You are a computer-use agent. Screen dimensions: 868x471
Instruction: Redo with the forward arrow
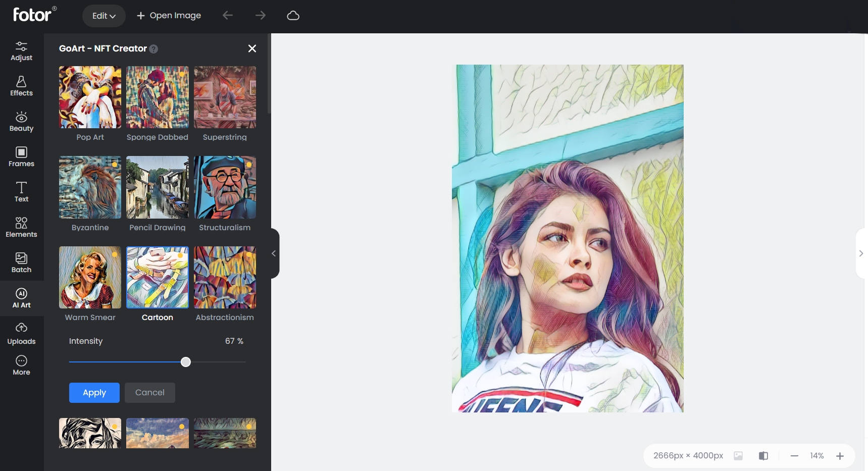[260, 16]
